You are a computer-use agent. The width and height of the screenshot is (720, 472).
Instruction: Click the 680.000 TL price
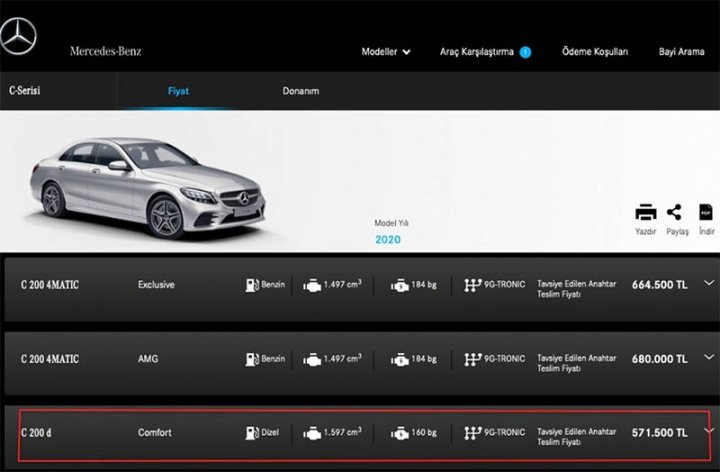tap(659, 359)
